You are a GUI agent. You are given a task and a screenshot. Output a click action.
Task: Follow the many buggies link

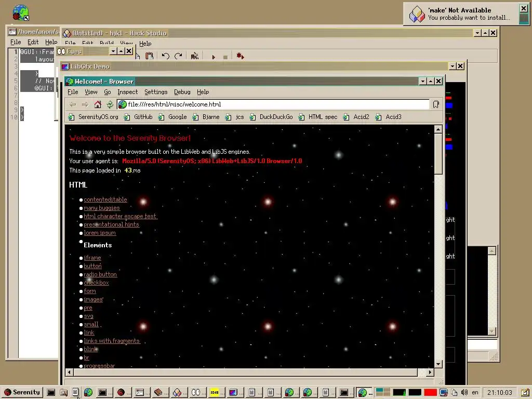(x=102, y=208)
